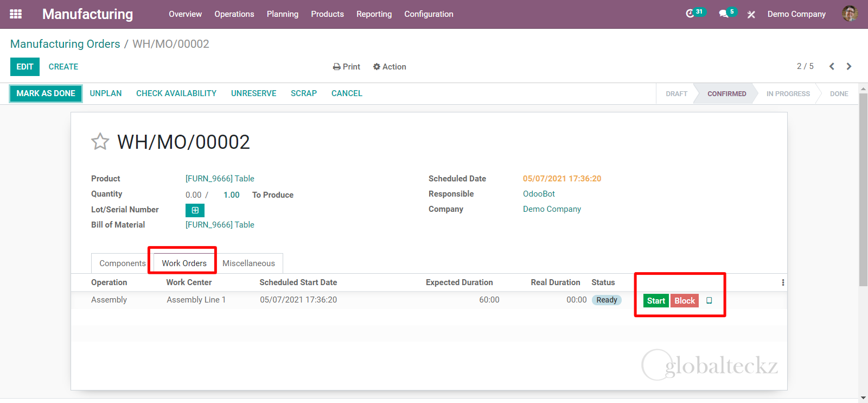Click Assembly Line 1 cell
The image size is (868, 403).
(x=196, y=300)
